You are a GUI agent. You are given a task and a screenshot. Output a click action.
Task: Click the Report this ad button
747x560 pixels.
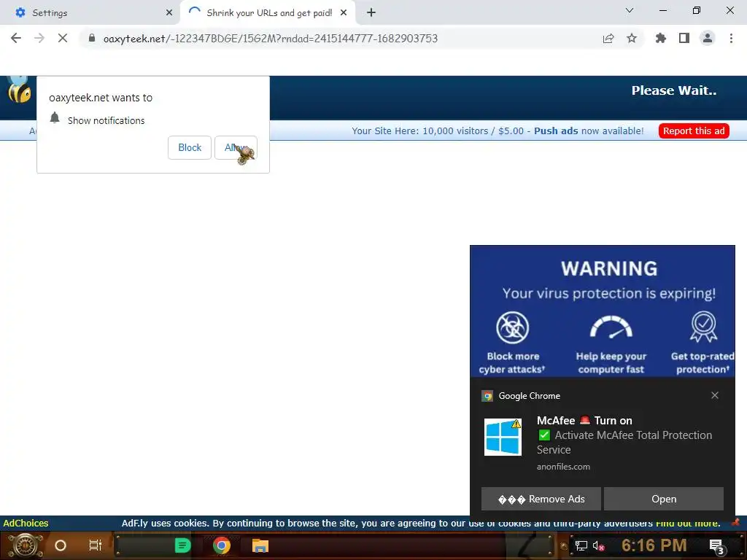694,131
